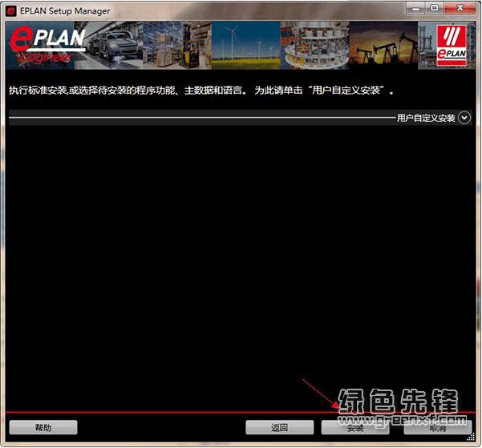Viewport: 482px width, 448px height.
Task: Click the 用户自定义安装 label
Action: tap(426, 118)
